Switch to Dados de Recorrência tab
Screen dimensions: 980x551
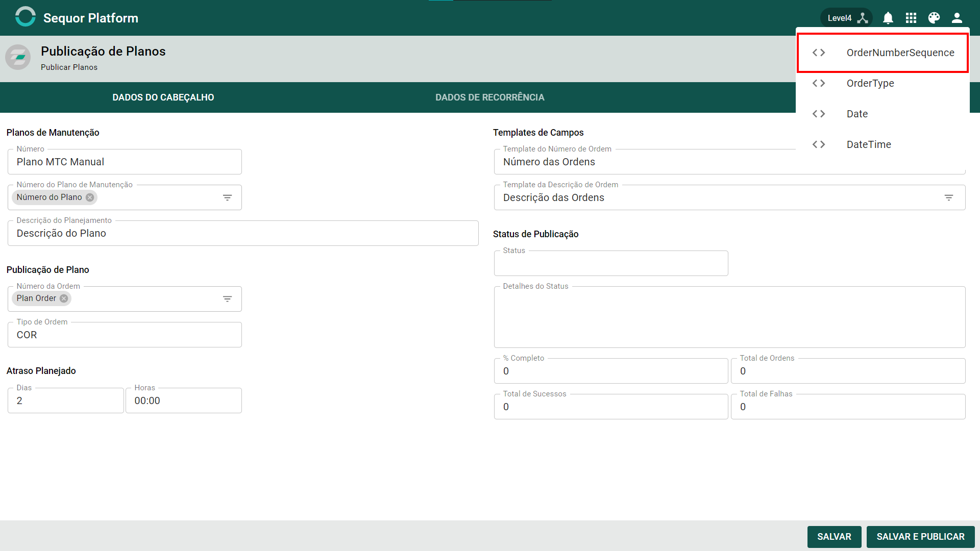[490, 97]
